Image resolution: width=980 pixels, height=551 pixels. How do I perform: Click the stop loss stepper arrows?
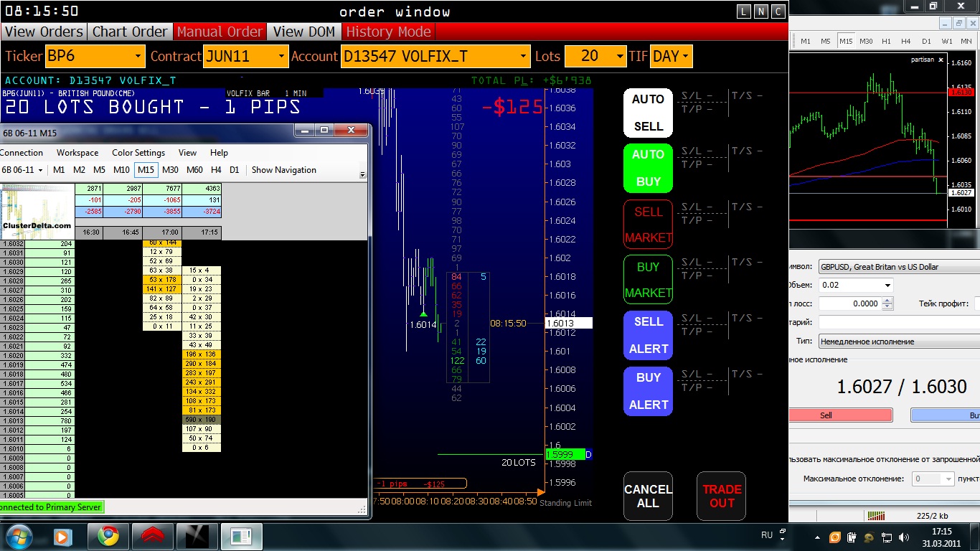[887, 303]
